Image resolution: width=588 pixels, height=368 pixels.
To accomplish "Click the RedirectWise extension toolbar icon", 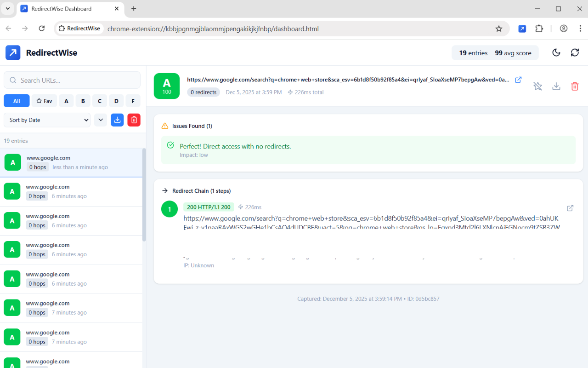I will pos(522,29).
